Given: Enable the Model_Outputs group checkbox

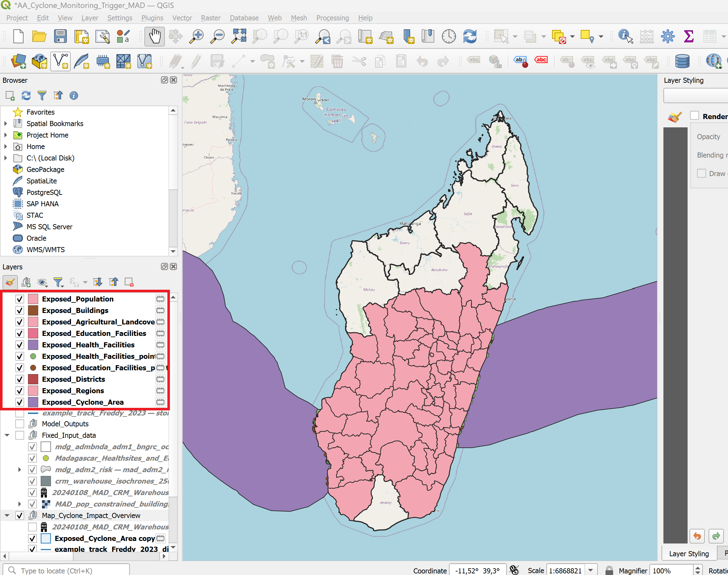Looking at the screenshot, I should pos(19,424).
